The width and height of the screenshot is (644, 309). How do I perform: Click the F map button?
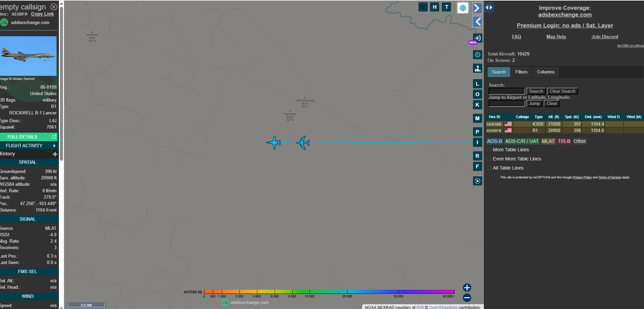tap(477, 167)
